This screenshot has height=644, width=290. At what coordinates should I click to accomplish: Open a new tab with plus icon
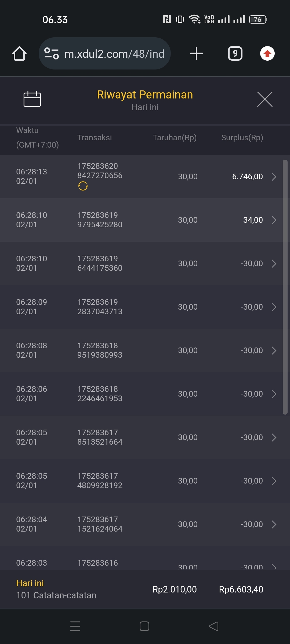click(x=196, y=53)
